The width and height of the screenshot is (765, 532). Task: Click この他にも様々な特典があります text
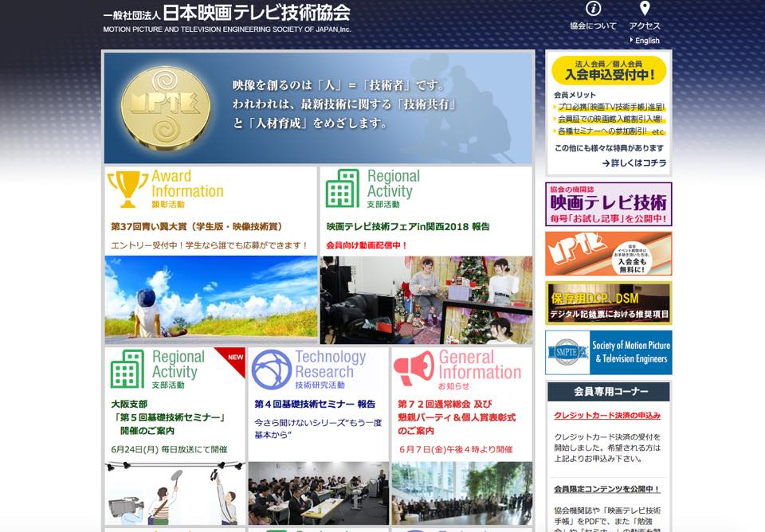click(609, 148)
